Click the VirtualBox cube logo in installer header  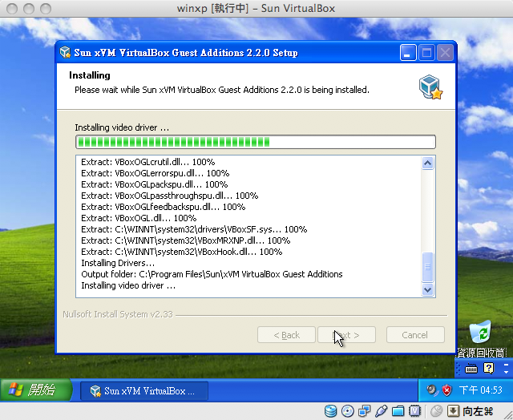pos(430,87)
